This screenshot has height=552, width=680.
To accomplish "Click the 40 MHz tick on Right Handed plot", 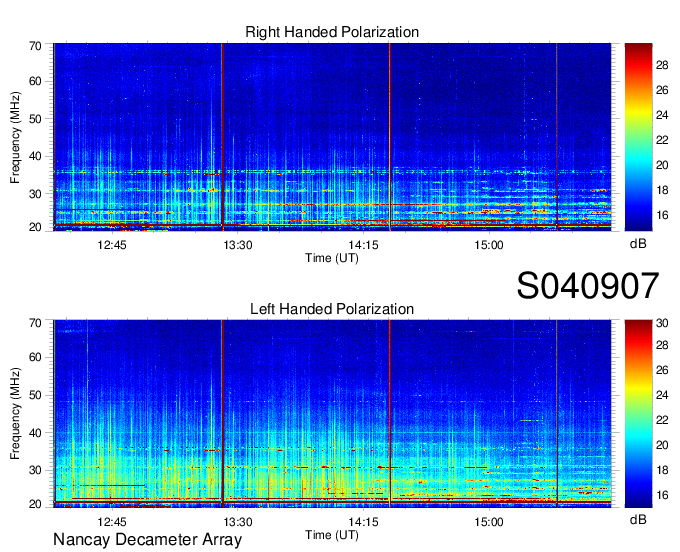I will click(35, 156).
